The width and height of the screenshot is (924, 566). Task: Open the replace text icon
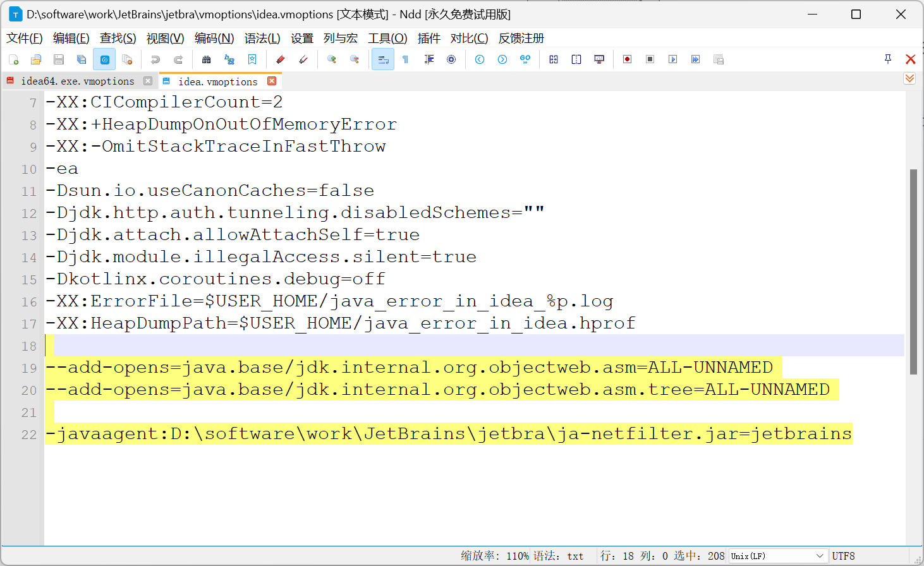tap(229, 59)
